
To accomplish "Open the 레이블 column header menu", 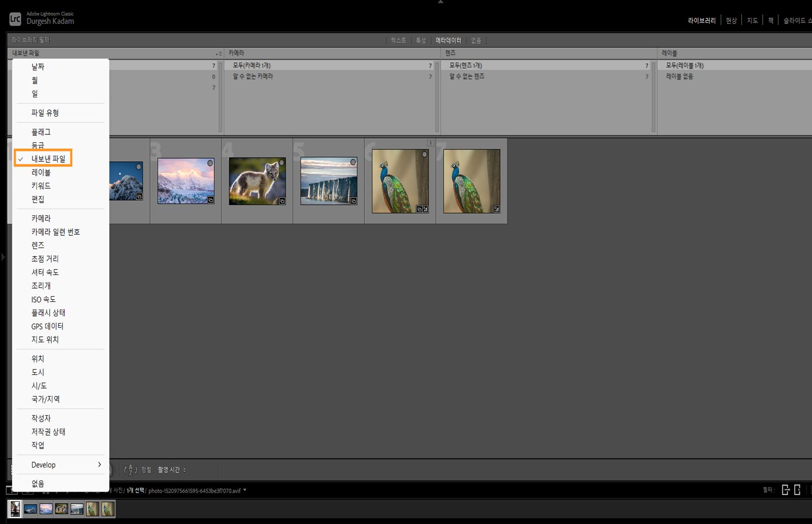I will [x=669, y=53].
